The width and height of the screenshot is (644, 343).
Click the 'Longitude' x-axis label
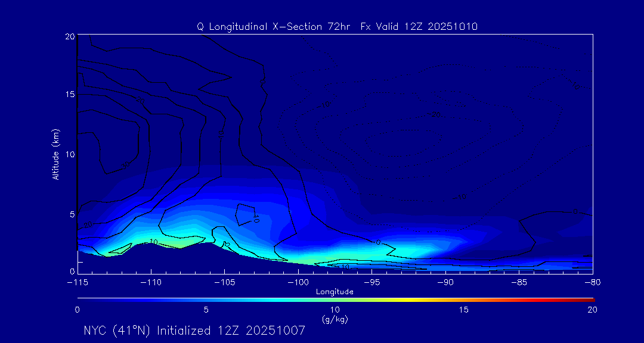coord(335,292)
